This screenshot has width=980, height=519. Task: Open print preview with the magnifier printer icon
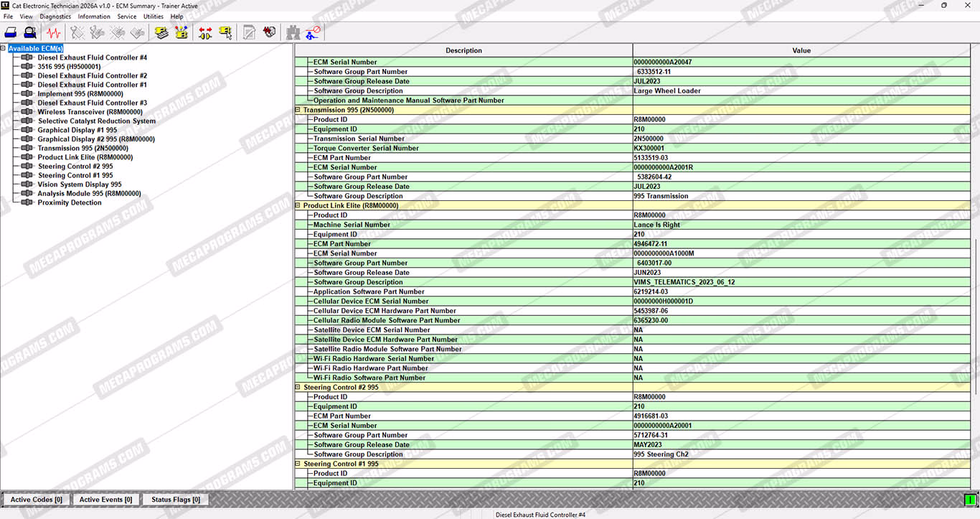[29, 32]
